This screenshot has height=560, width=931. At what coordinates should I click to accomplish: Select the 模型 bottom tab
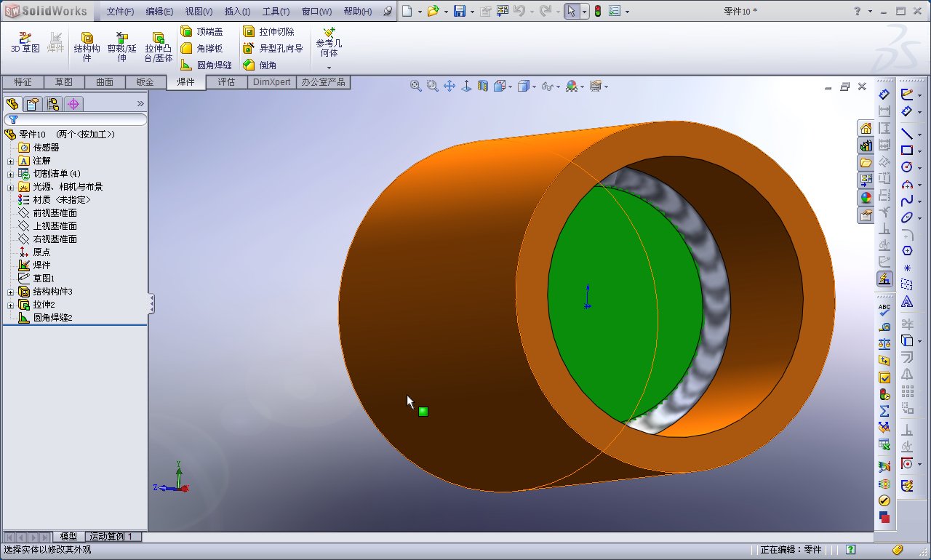(68, 537)
